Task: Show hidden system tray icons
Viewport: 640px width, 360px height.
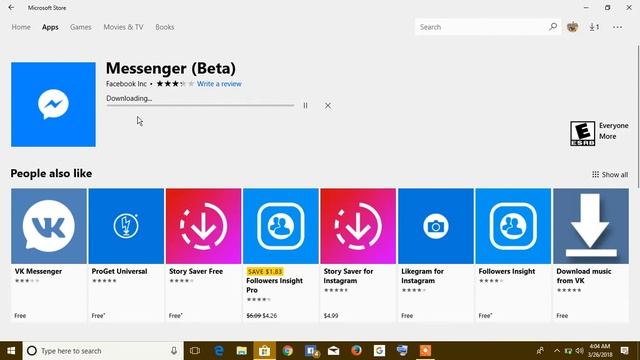Action: [x=557, y=351]
